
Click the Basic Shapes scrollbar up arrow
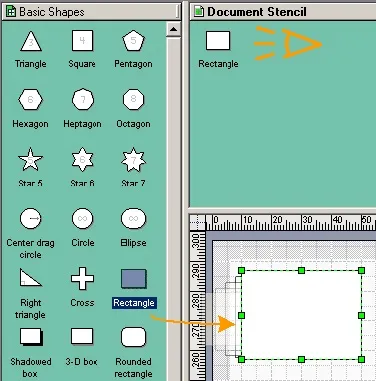[x=173, y=29]
